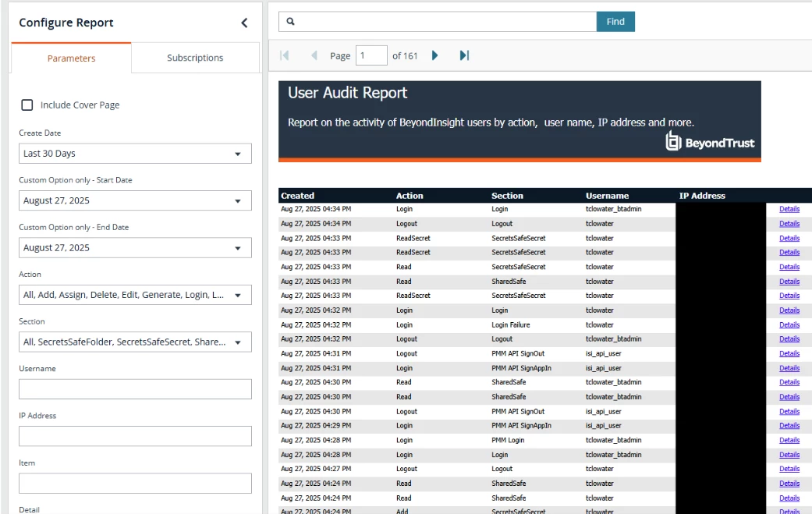Click the 'PMM Login' section cell
The image size is (812, 514).
(x=508, y=440)
